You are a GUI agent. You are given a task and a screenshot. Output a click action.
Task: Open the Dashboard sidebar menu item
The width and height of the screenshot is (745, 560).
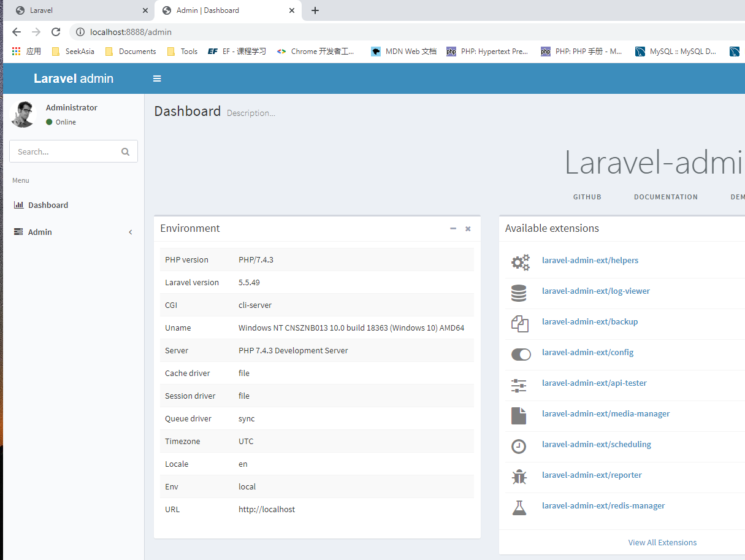(x=72, y=205)
